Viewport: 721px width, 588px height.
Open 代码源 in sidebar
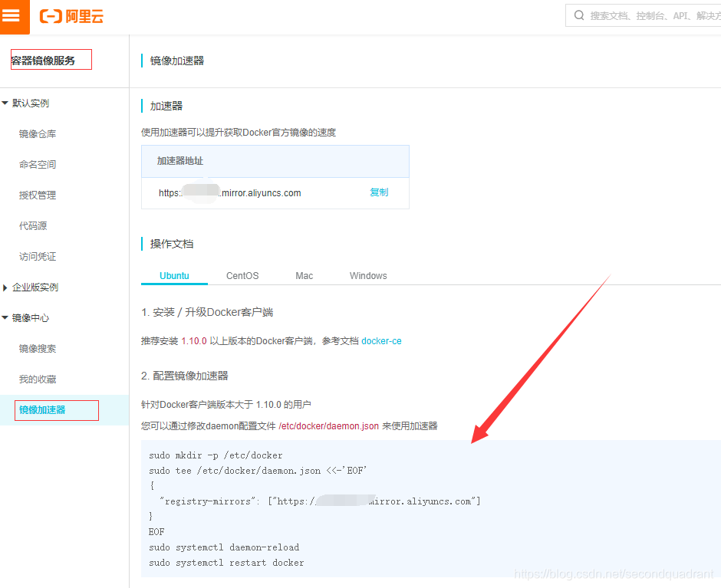point(33,225)
